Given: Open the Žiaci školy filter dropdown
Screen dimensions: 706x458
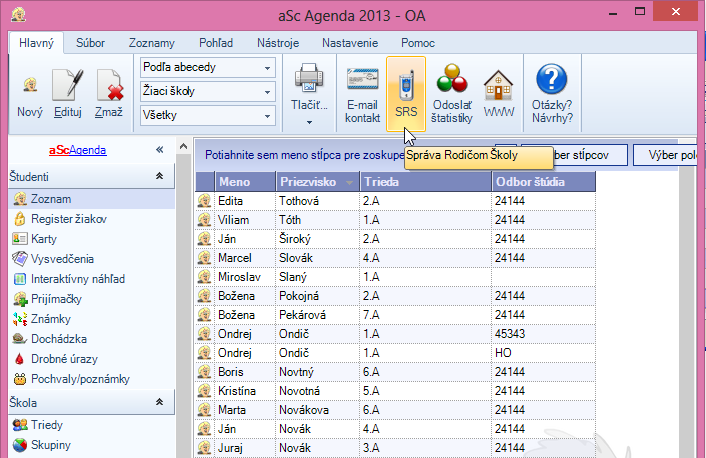Looking at the screenshot, I should coord(208,91).
